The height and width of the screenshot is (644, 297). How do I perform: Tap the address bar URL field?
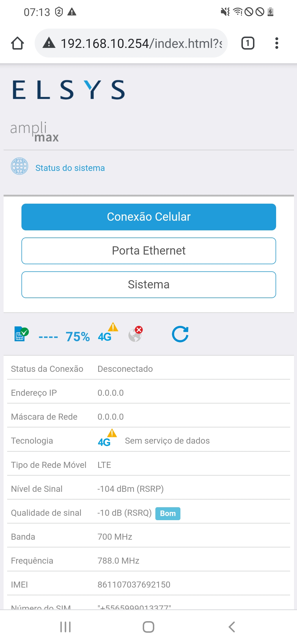click(x=141, y=43)
